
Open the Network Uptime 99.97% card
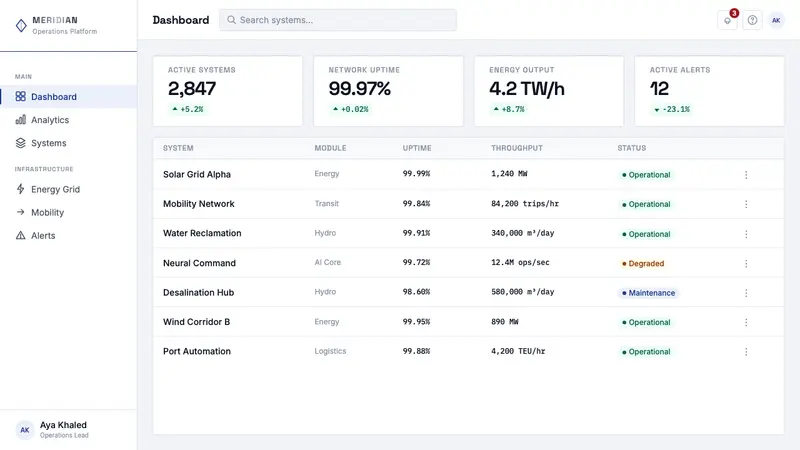point(388,91)
